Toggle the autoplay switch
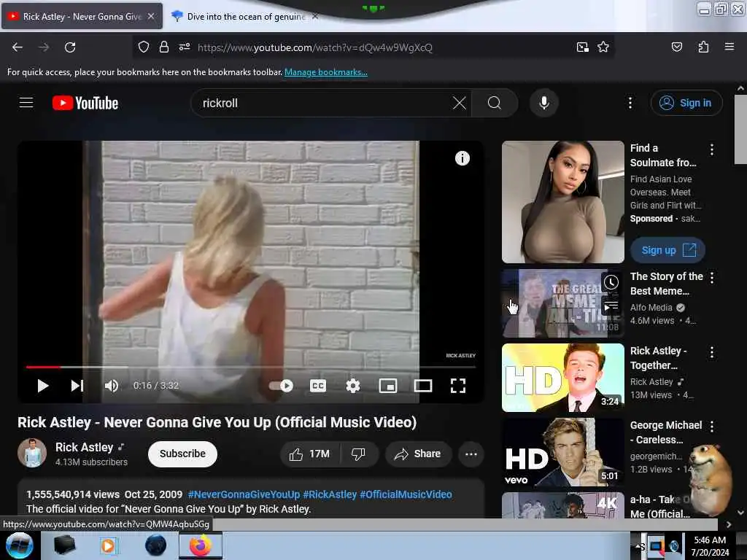The image size is (747, 560). point(281,386)
